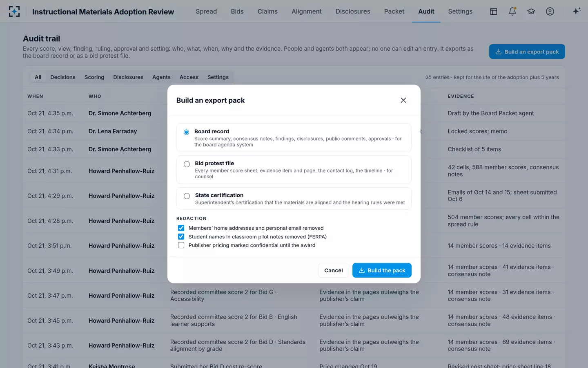This screenshot has height=368, width=588.
Task: Click the '14 member scores · 48 evidence items' cell
Action: pyautogui.click(x=501, y=321)
